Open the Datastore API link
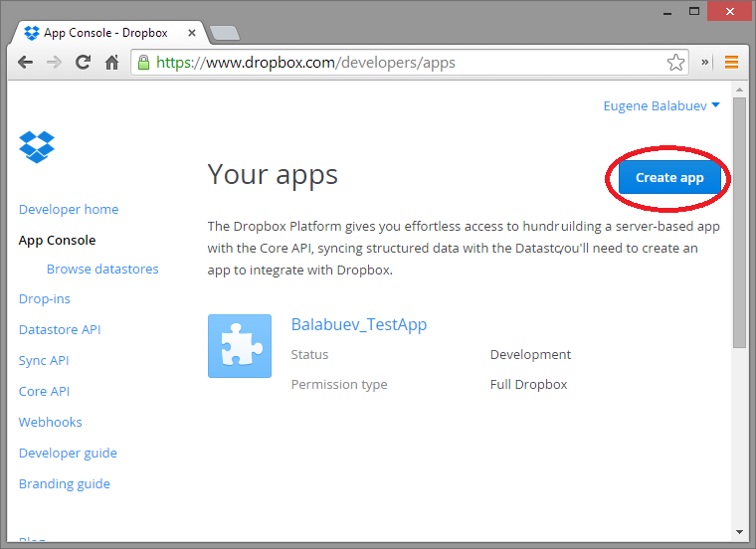The image size is (756, 549). coord(60,329)
